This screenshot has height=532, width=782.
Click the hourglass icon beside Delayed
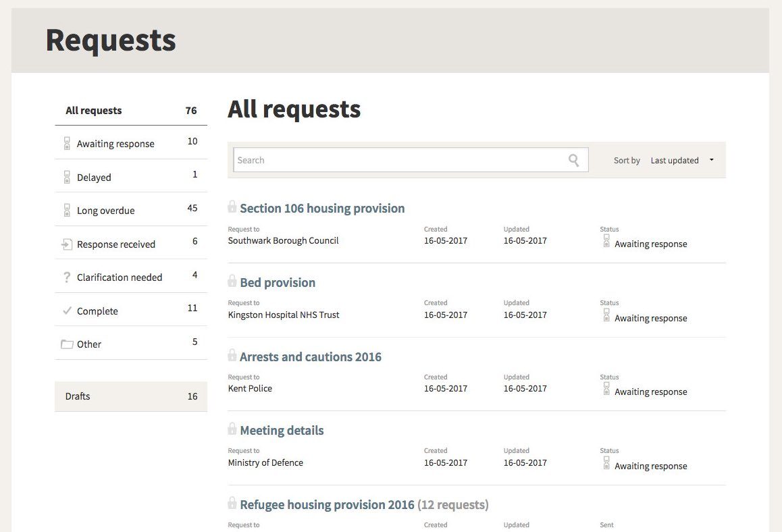coord(66,176)
